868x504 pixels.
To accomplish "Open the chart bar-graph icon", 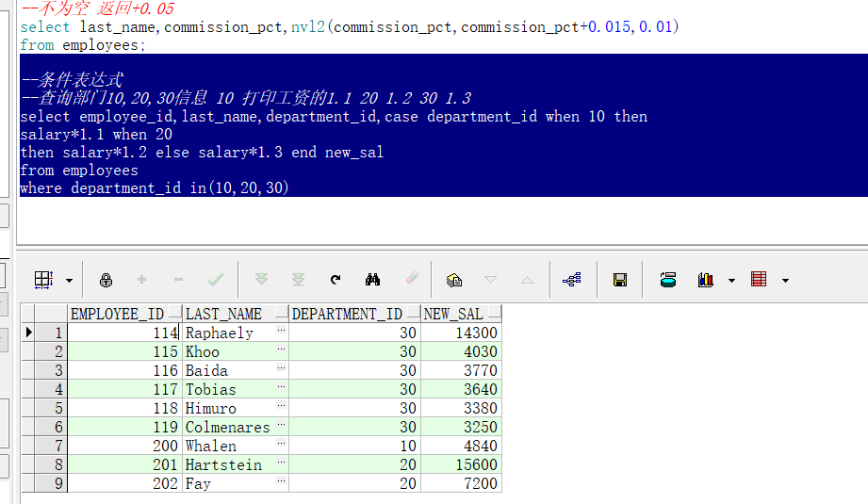I will (706, 280).
